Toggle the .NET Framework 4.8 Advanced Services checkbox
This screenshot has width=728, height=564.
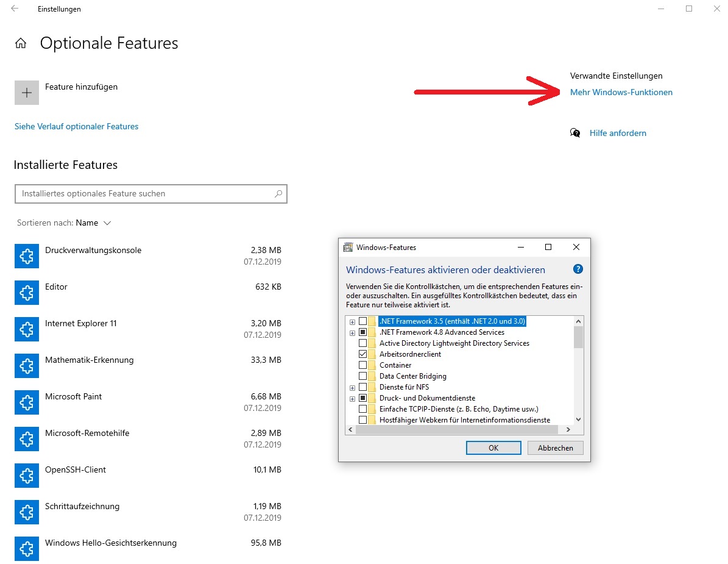click(362, 332)
